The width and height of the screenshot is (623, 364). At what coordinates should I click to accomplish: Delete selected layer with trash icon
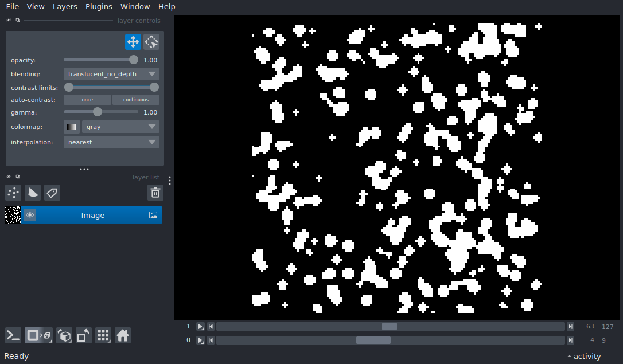[155, 193]
